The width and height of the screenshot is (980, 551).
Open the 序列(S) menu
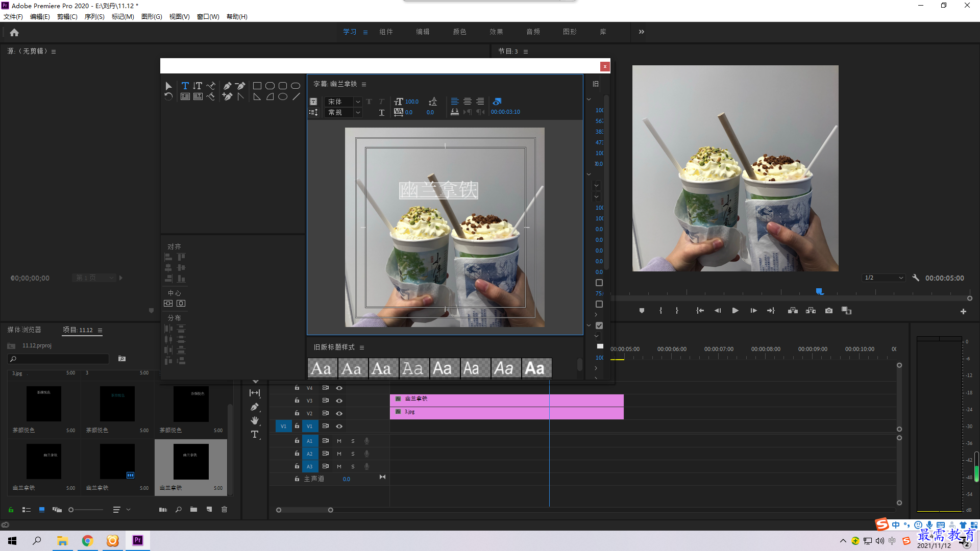[94, 17]
